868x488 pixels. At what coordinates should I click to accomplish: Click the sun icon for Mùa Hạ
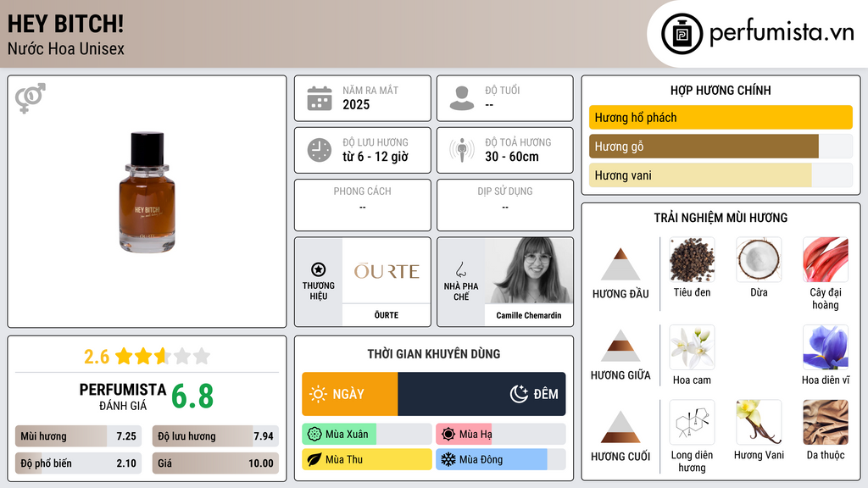point(448,435)
